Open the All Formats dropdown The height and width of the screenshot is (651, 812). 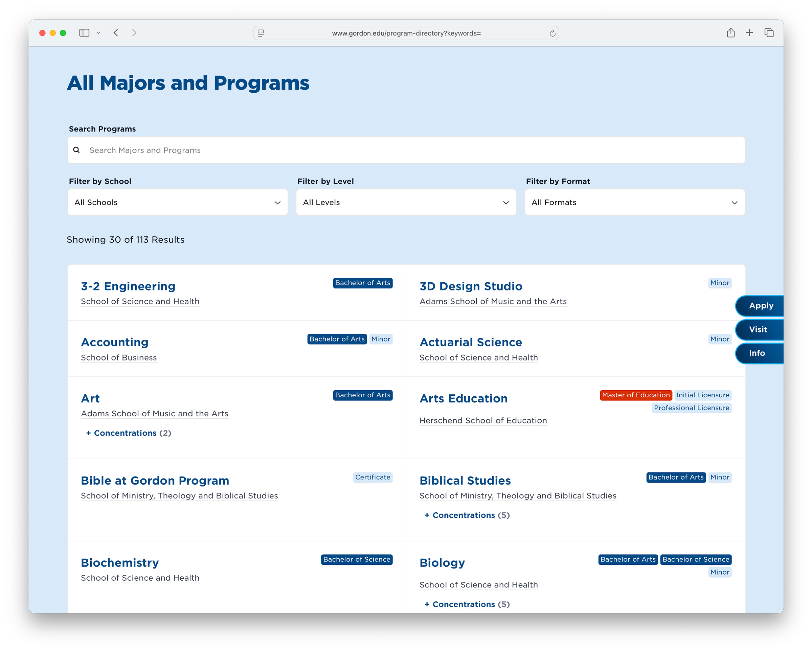634,202
